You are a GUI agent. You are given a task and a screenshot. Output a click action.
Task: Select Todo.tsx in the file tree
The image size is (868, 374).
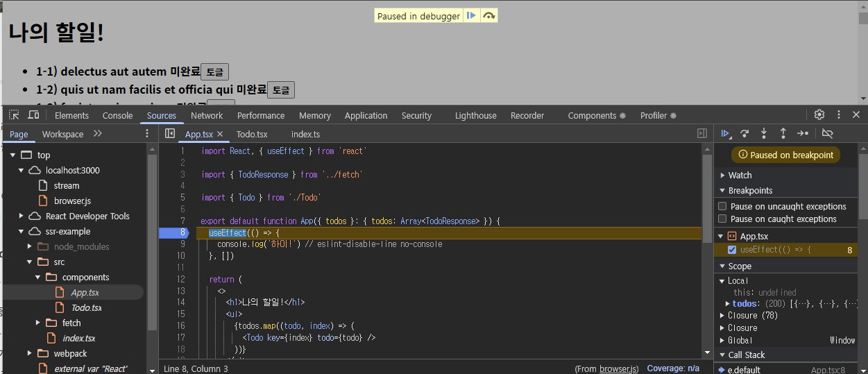pos(86,307)
